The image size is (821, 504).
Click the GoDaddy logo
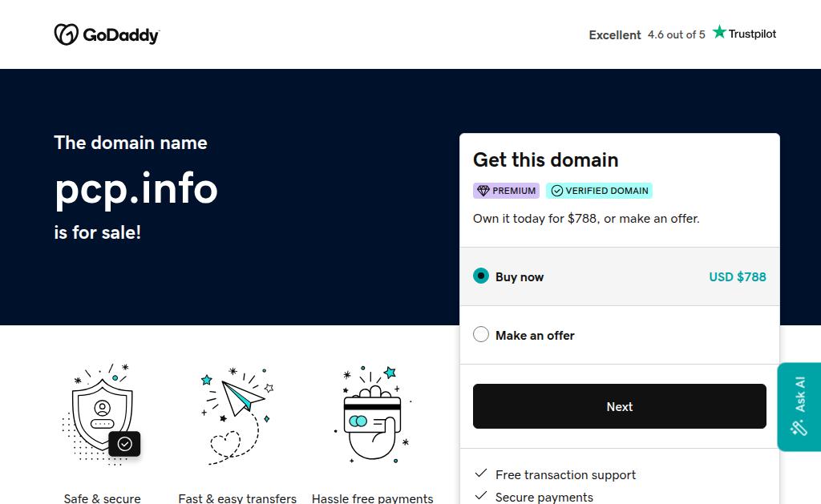[107, 34]
